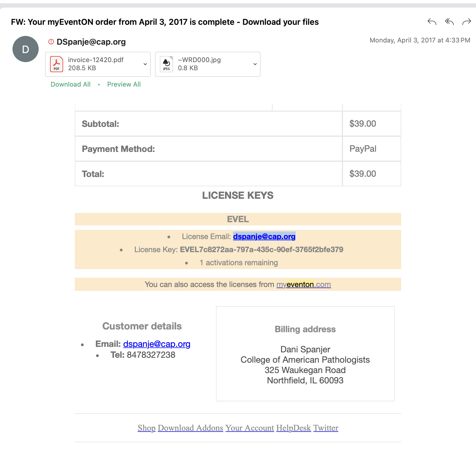
Task: Click Preview All attachments
Action: (x=124, y=84)
